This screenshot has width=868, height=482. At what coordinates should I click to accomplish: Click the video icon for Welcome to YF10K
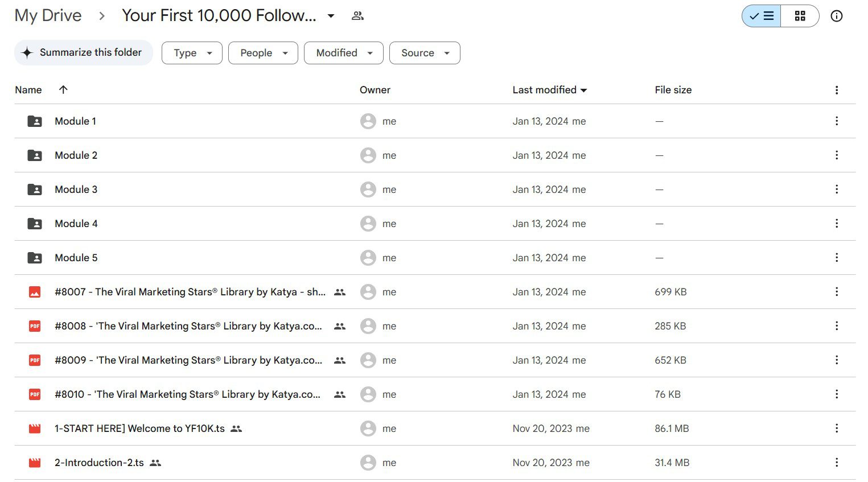click(35, 429)
